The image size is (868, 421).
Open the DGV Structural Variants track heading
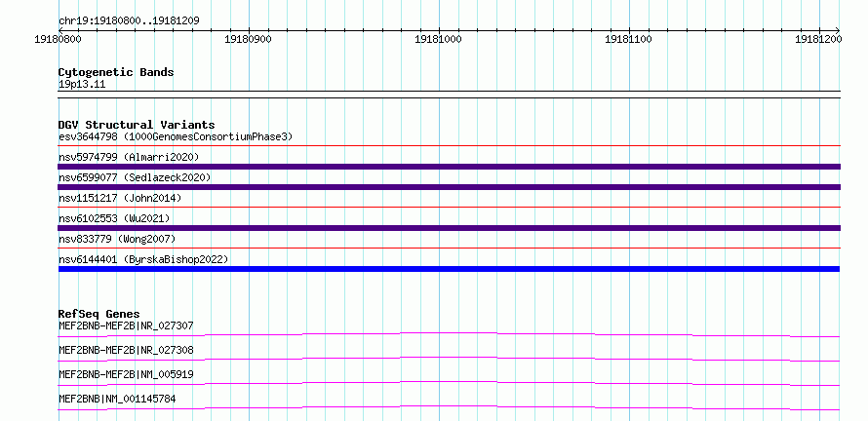tap(137, 125)
